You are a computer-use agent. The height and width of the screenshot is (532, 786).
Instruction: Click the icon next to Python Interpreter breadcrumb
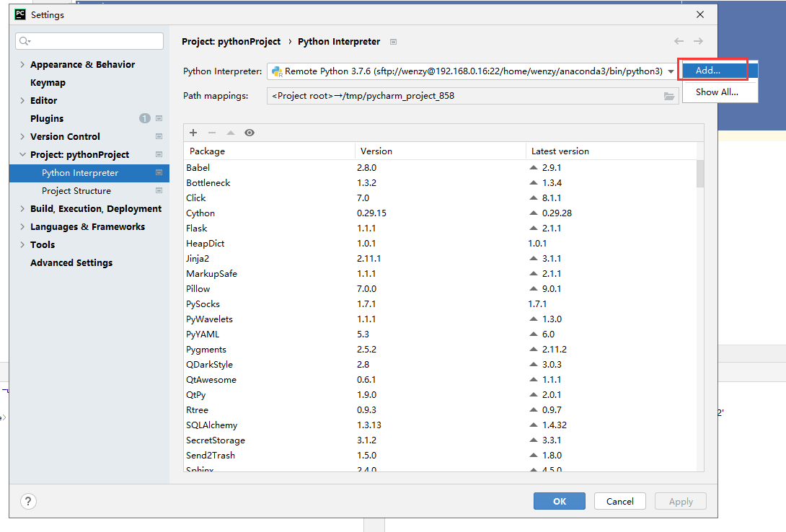click(394, 42)
